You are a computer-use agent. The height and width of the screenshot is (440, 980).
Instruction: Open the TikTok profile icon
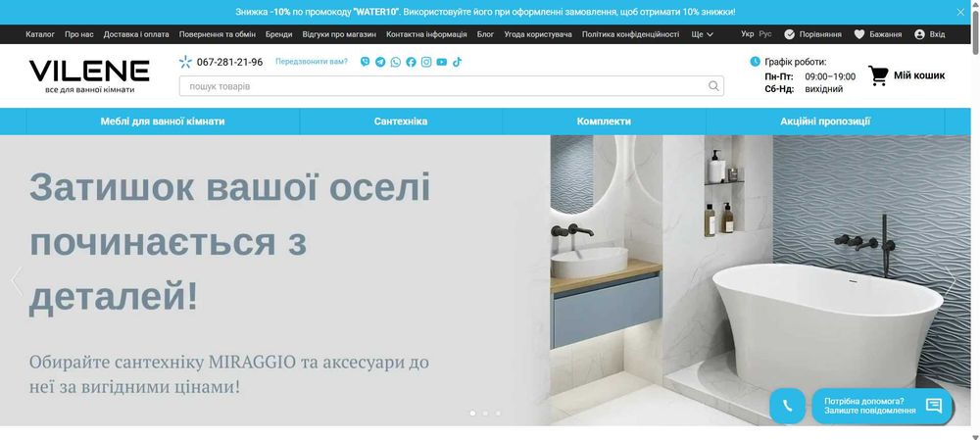point(457,62)
